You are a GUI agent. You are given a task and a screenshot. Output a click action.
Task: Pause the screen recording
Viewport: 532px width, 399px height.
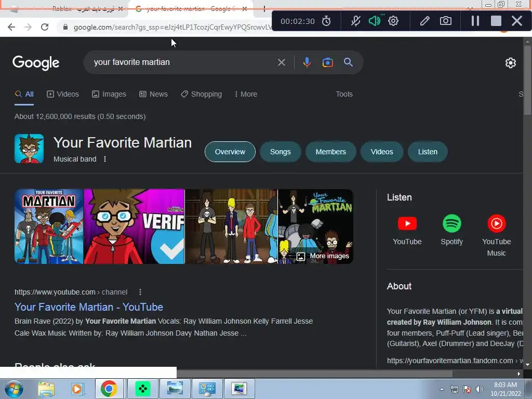tap(475, 21)
